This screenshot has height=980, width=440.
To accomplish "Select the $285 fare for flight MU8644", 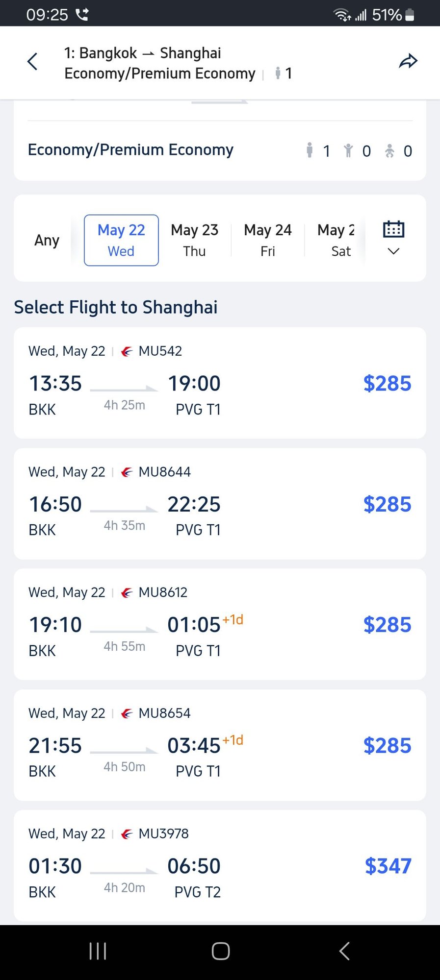I will [387, 504].
